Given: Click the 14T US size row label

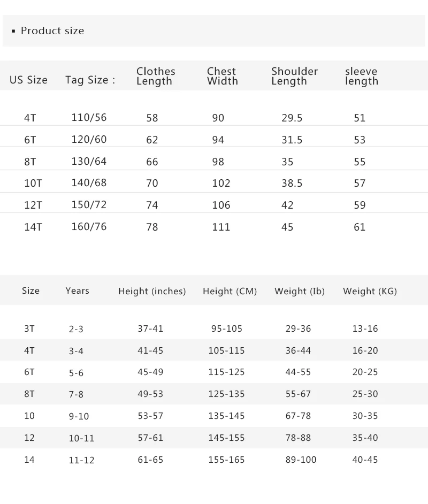Looking at the screenshot, I should 33,227.
